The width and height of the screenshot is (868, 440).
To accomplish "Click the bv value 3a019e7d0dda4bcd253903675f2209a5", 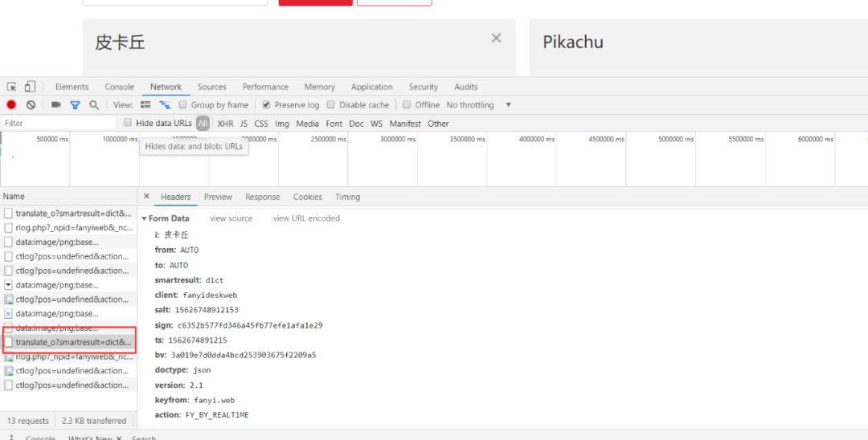I will (244, 355).
